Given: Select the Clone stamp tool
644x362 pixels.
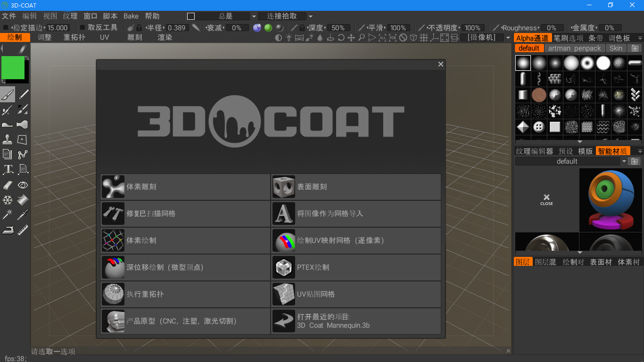Looking at the screenshot, I should [x=8, y=140].
